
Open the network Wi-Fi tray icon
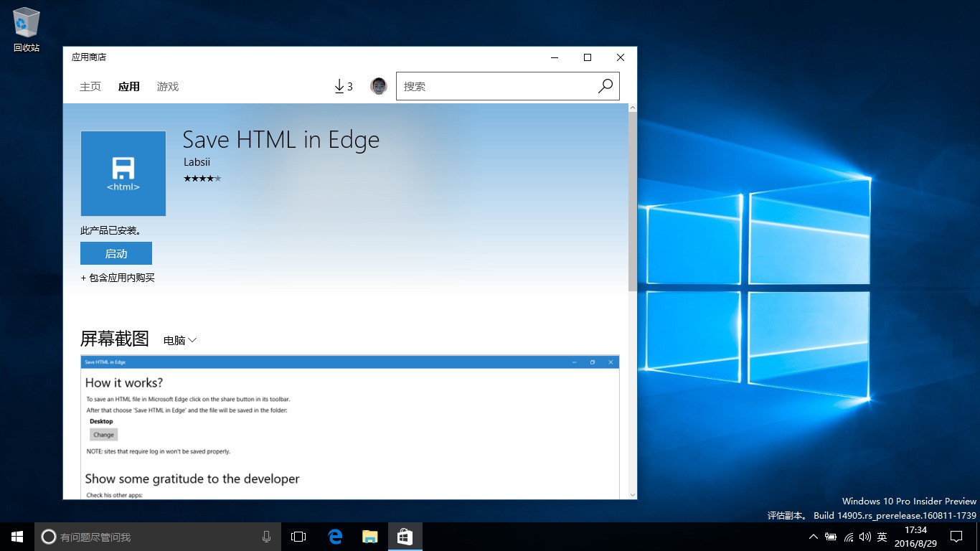tap(849, 537)
